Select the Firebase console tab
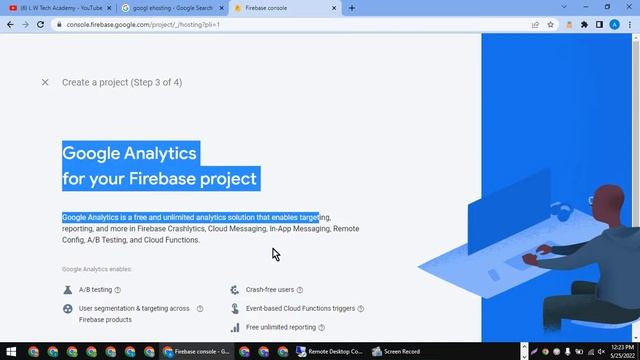This screenshot has height=360, width=640. [284, 8]
